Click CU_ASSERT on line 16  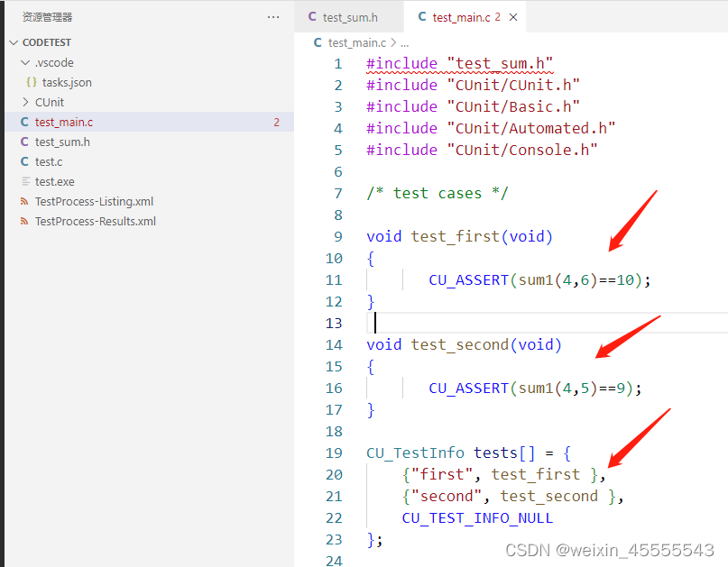point(468,389)
